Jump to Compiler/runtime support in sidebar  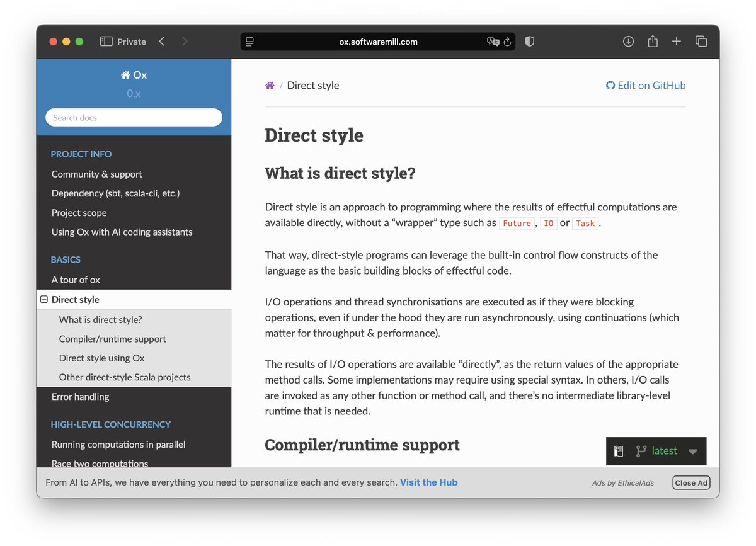113,339
